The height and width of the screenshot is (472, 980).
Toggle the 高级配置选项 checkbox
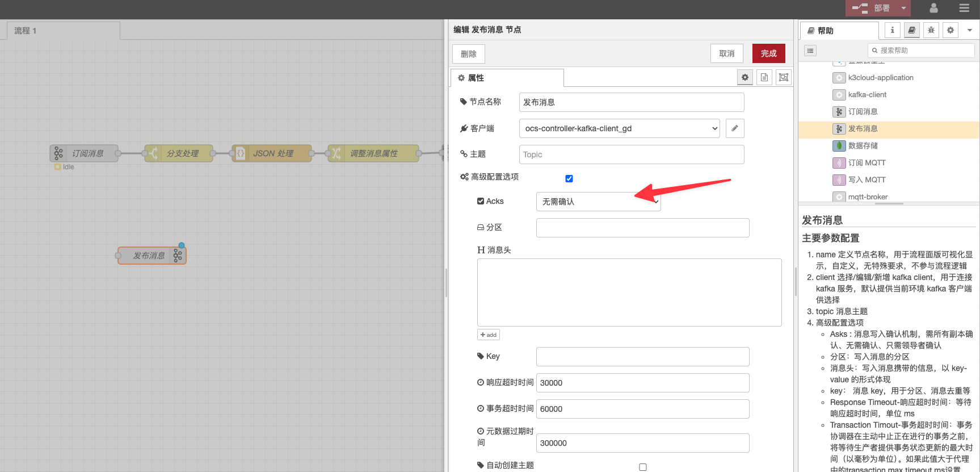(569, 178)
